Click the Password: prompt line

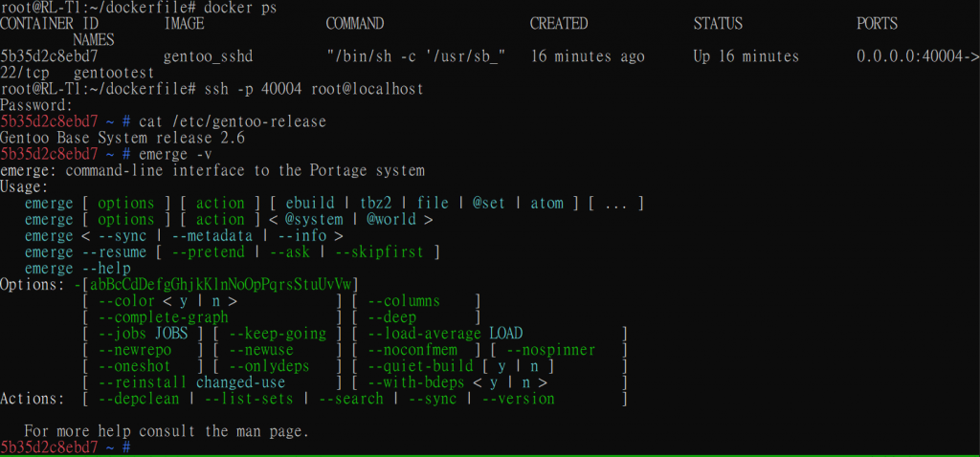click(x=37, y=105)
